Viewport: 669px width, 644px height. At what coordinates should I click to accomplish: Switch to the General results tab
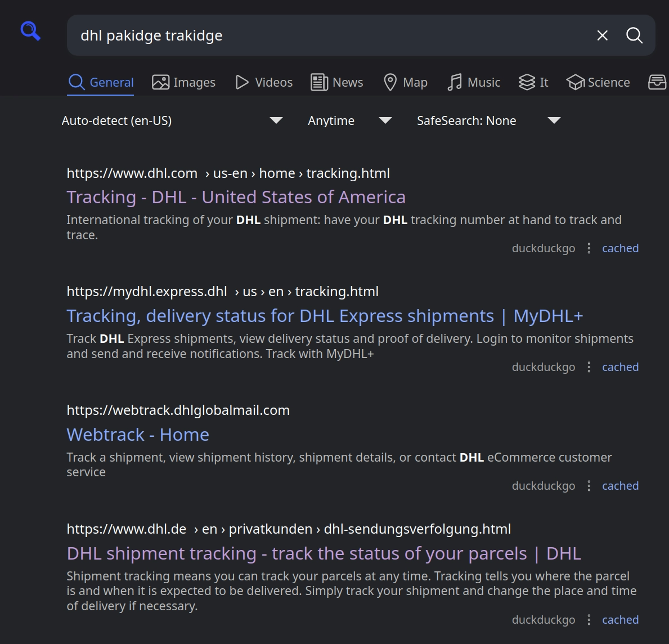click(101, 82)
